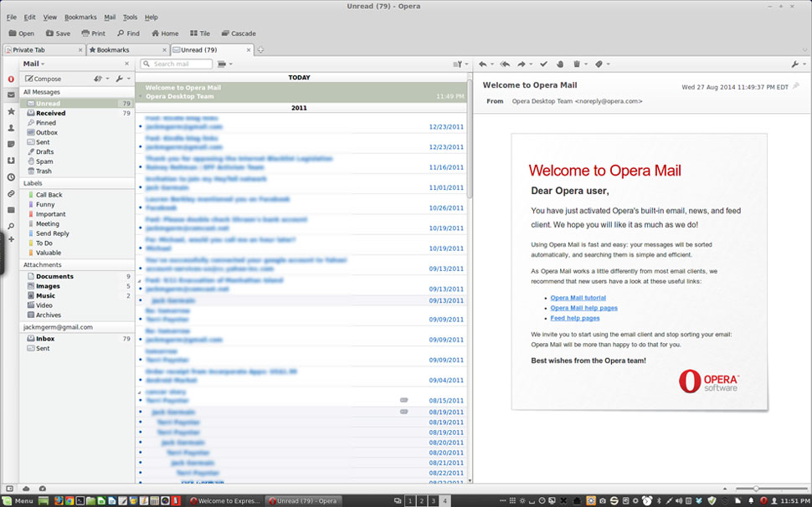Click the Forward arrow icon
The image size is (812, 507).
522,64
